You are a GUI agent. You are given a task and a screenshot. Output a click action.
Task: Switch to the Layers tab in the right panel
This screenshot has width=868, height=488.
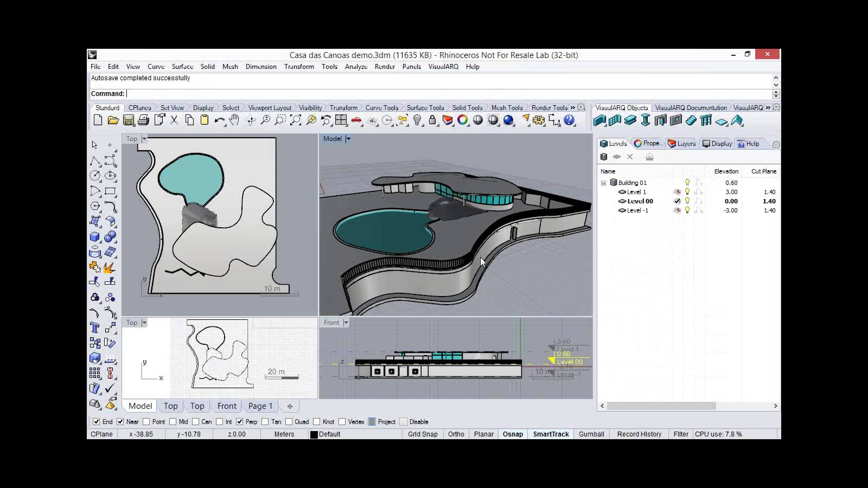click(x=682, y=143)
